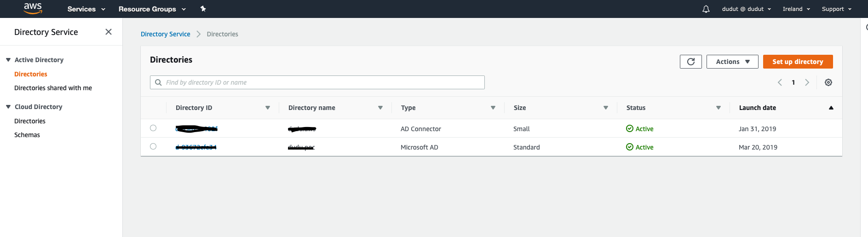Click Set up directory button
The height and width of the screenshot is (237, 868).
(798, 62)
